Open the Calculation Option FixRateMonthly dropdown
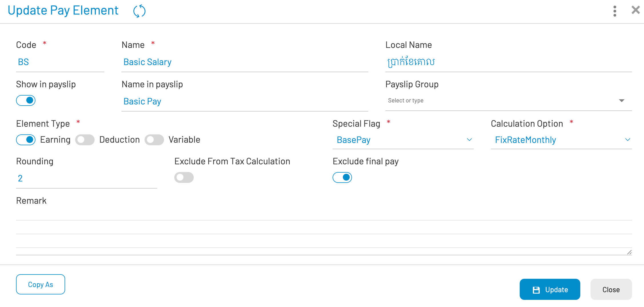This screenshot has height=307, width=644. 561,140
